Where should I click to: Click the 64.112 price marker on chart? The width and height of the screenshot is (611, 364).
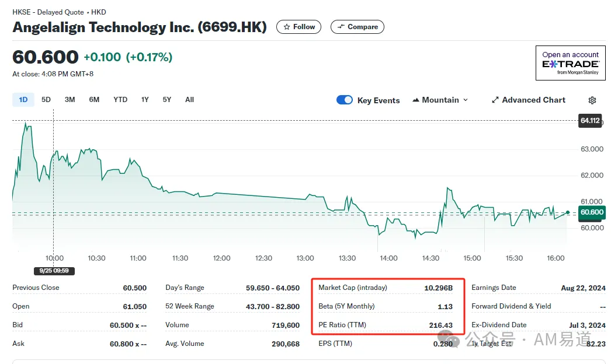[x=590, y=121]
